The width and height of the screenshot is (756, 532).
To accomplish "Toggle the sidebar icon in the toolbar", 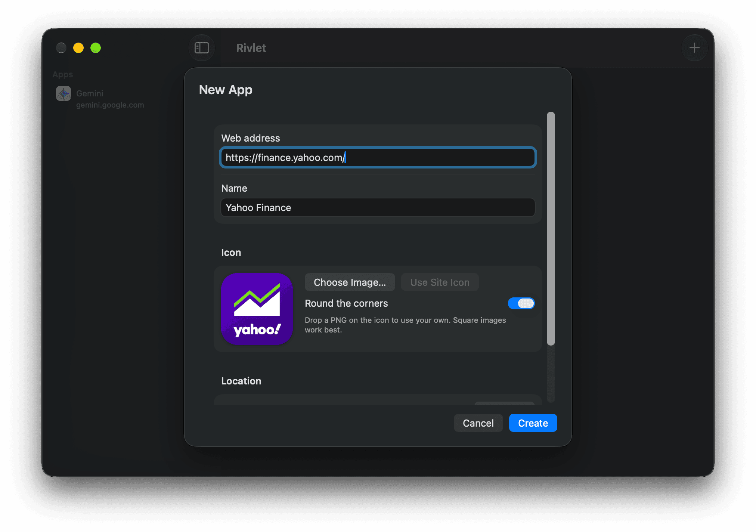I will pyautogui.click(x=202, y=48).
